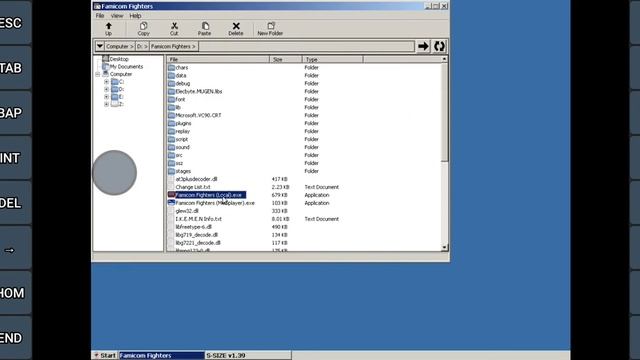
Task: Select the plugins folder icon
Action: click(171, 123)
